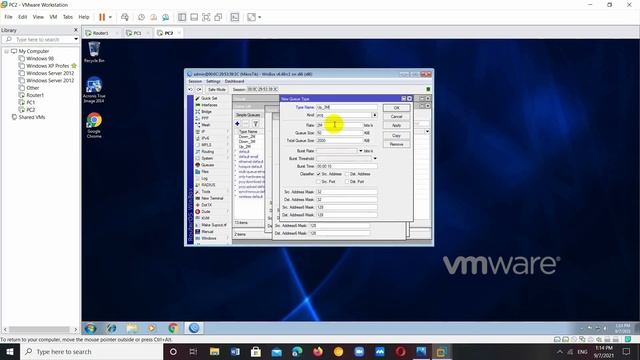The image size is (640, 360).
Task: Open the VMware Edit menu
Action: coord(22,17)
